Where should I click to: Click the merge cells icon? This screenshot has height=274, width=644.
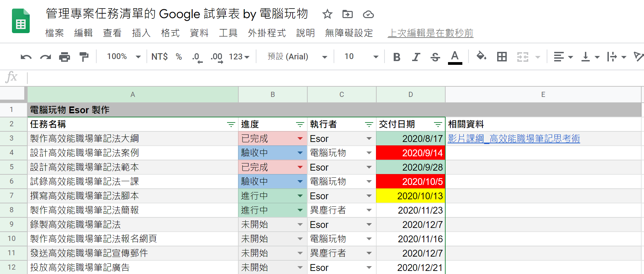(x=523, y=57)
